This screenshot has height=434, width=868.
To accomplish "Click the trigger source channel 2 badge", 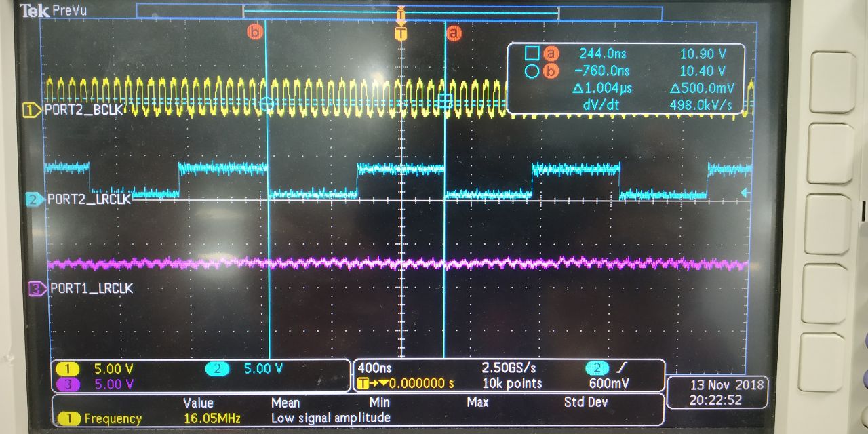I will [x=597, y=368].
